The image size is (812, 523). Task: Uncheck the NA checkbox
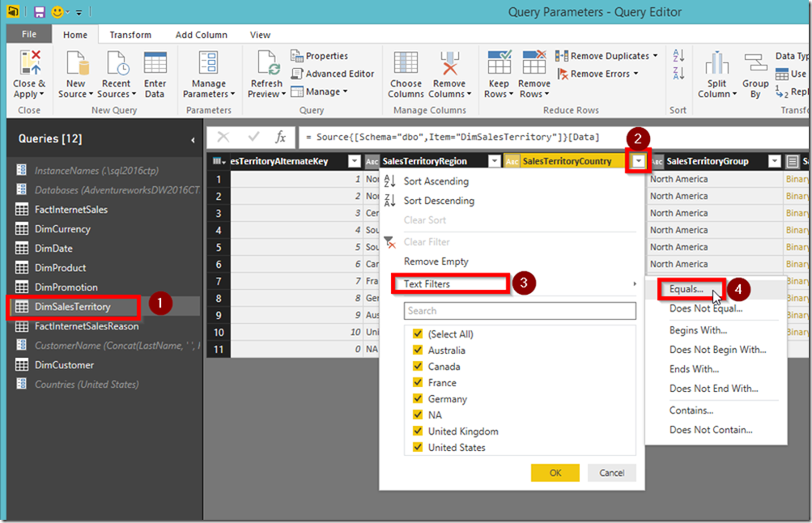coord(418,415)
